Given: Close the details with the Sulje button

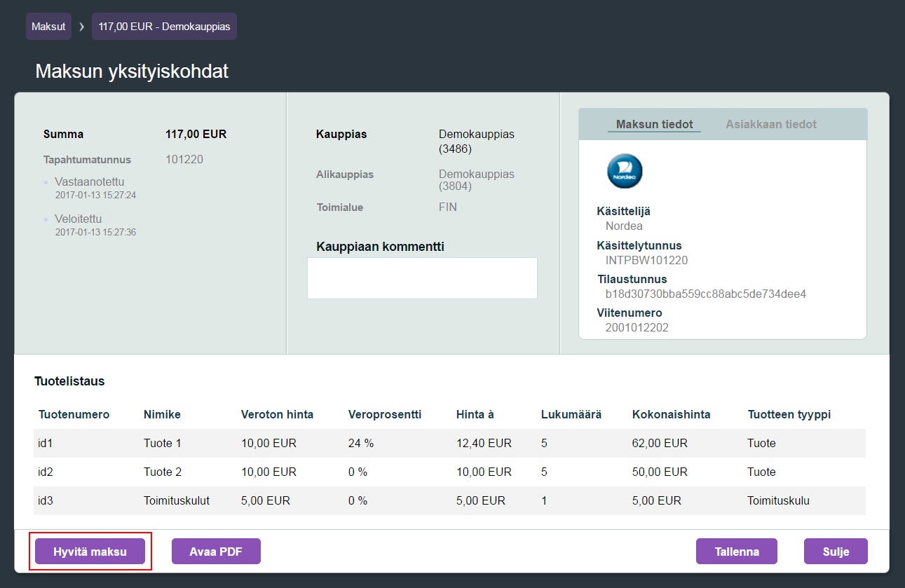Looking at the screenshot, I should 836,552.
